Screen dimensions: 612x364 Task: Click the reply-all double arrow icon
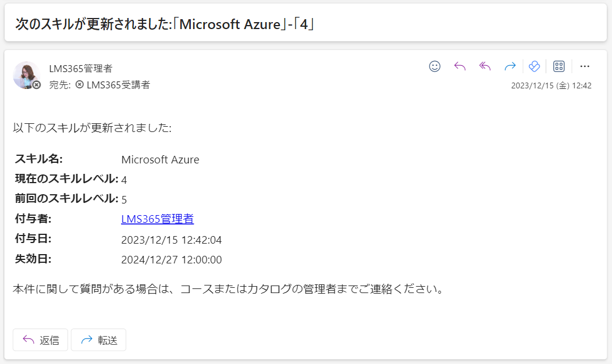[x=485, y=66]
